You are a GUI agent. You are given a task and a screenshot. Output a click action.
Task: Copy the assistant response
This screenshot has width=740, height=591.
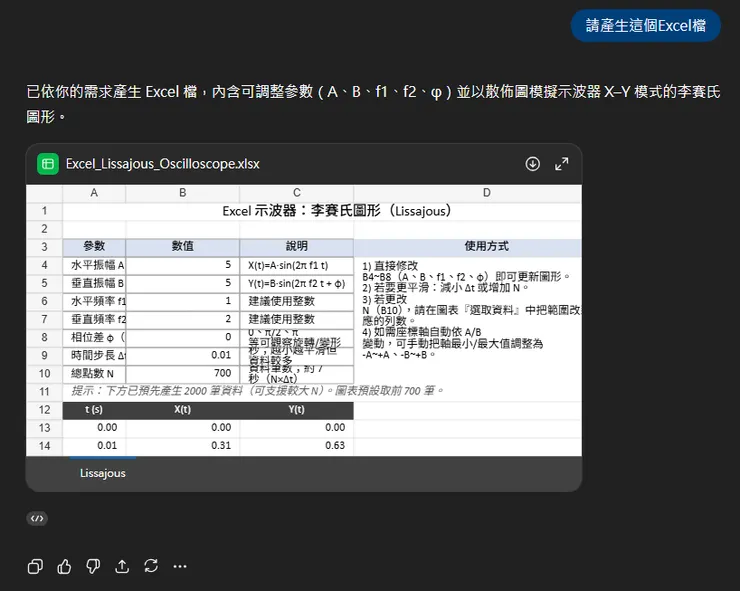pyautogui.click(x=35, y=566)
